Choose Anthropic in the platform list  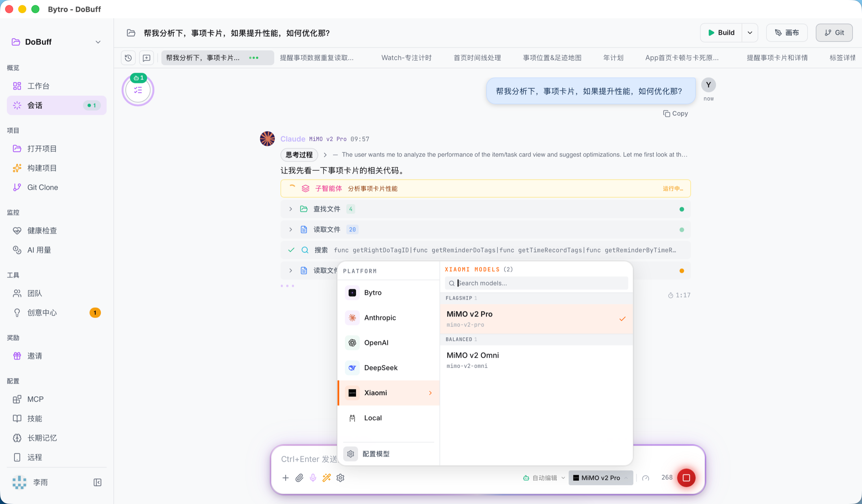[380, 318]
